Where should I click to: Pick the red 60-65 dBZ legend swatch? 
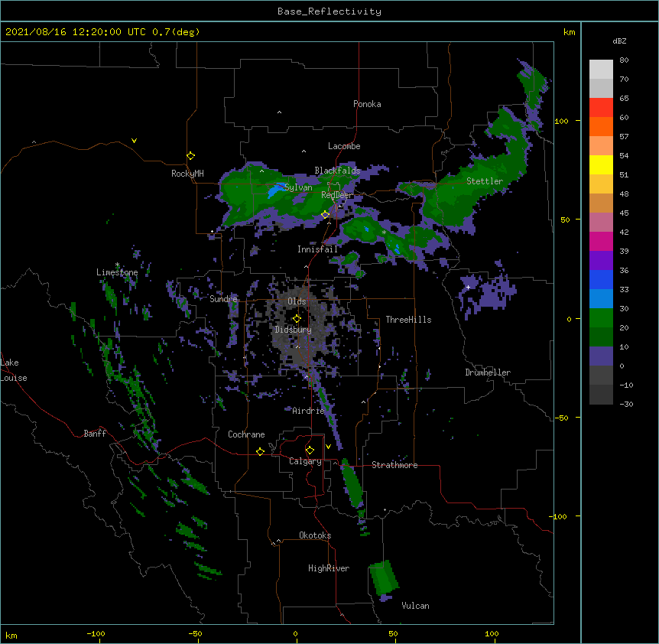(601, 108)
